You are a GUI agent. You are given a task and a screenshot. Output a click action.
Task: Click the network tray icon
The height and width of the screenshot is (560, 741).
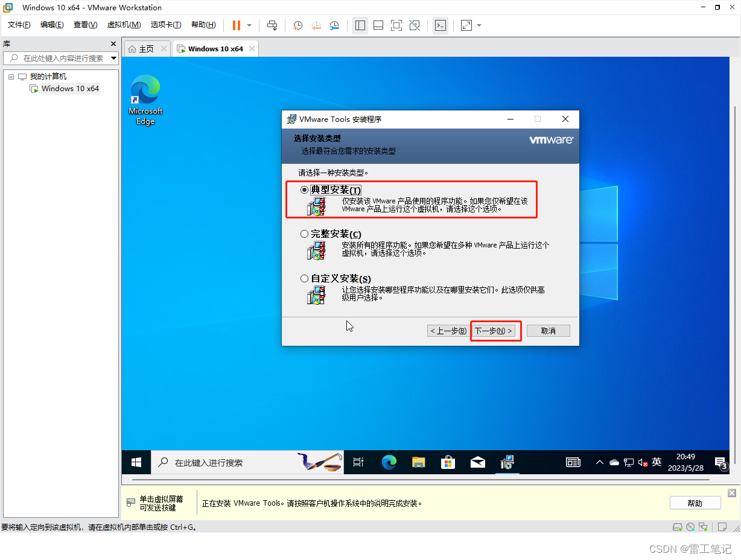tap(629, 462)
